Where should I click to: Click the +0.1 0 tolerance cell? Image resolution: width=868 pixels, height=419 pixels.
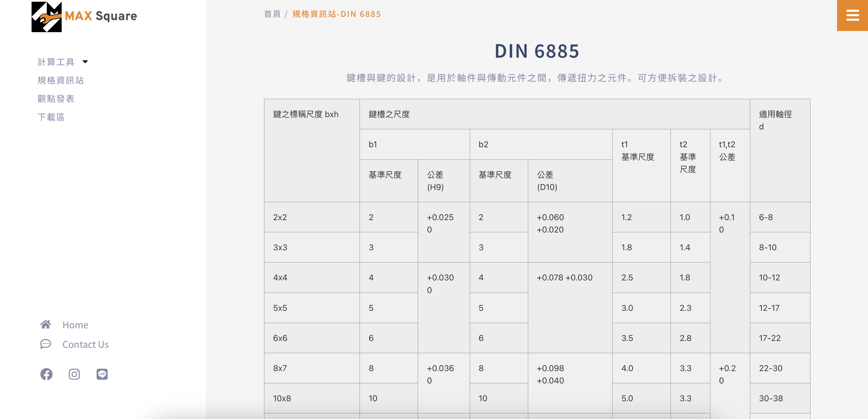[730, 278]
